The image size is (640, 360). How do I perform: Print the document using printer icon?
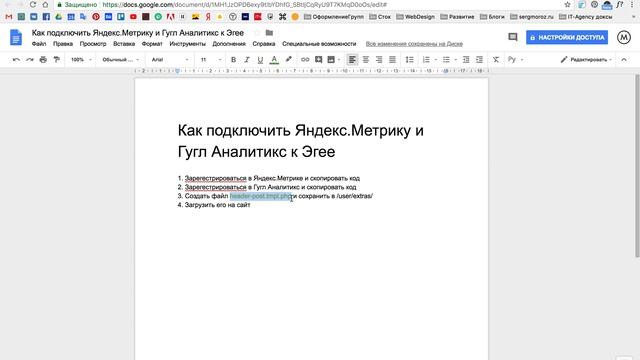43,60
